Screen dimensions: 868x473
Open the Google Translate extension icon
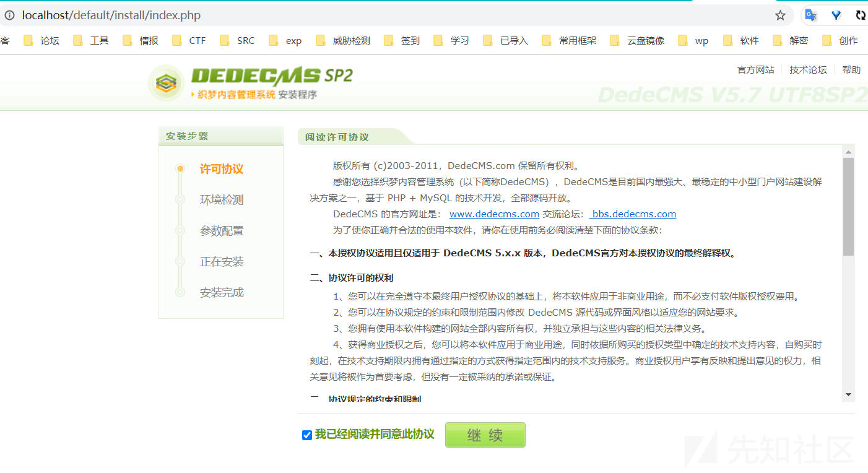coord(810,15)
